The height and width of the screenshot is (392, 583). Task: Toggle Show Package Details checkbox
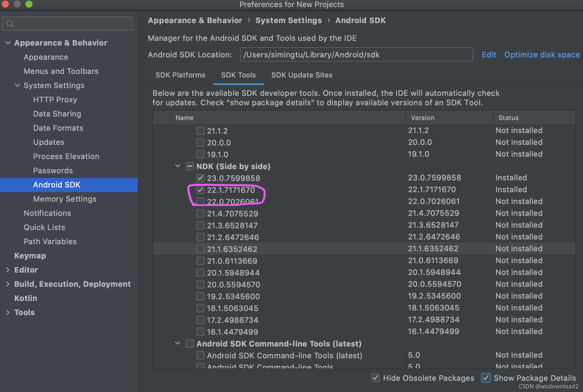coord(486,378)
